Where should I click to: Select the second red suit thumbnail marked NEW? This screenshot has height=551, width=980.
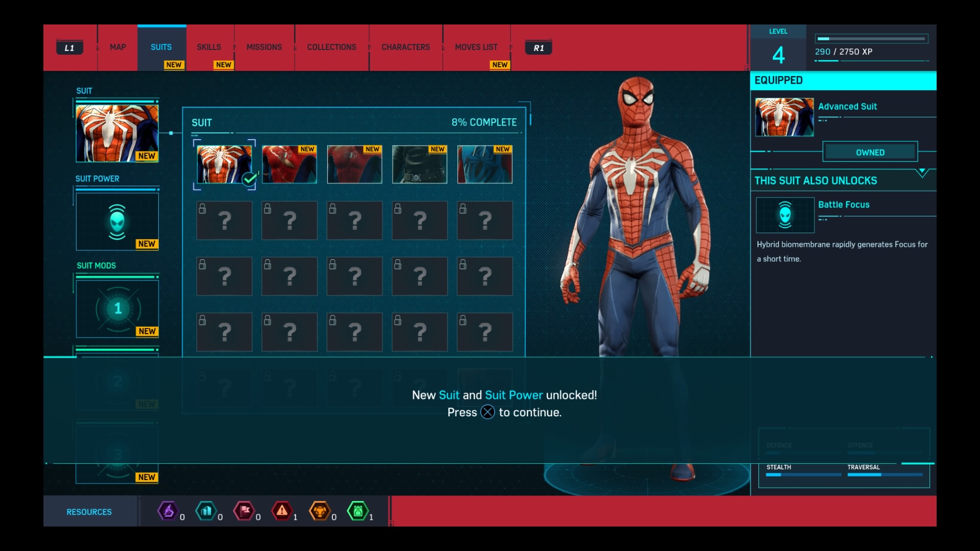tap(289, 164)
